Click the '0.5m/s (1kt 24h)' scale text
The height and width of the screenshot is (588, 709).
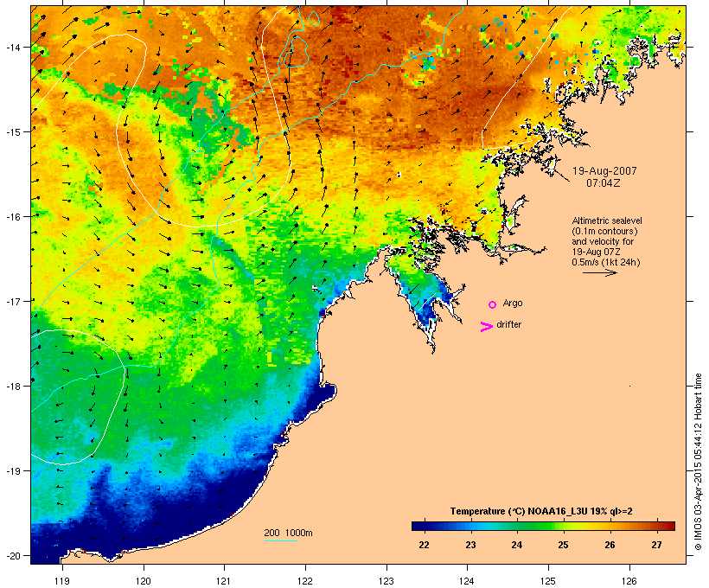pos(606,262)
